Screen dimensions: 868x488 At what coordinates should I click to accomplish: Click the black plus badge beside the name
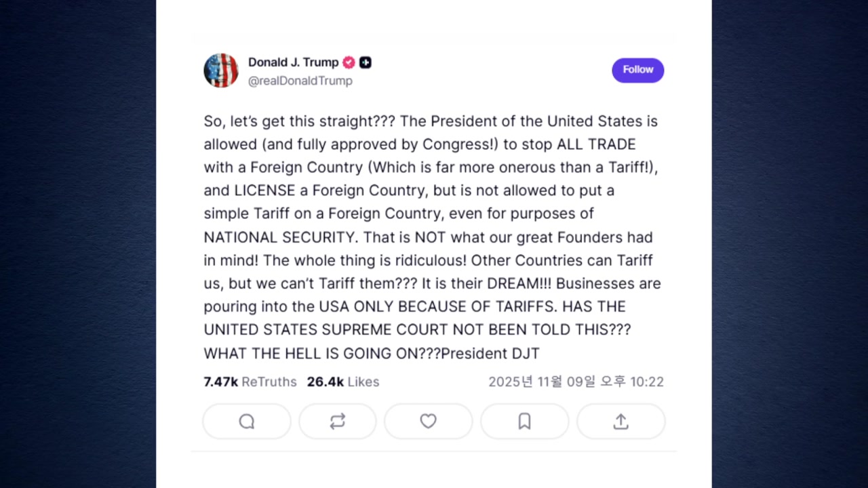coord(366,62)
